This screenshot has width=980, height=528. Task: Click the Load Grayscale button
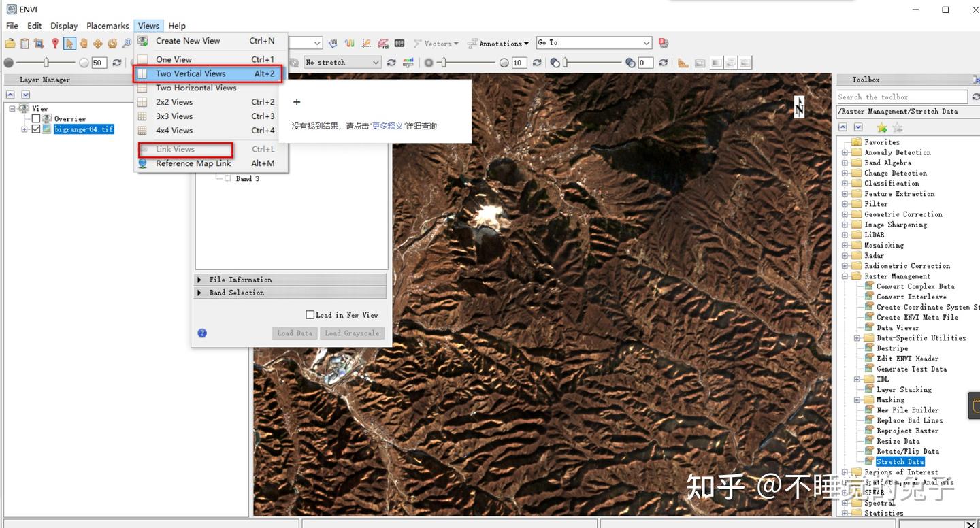[x=352, y=333]
